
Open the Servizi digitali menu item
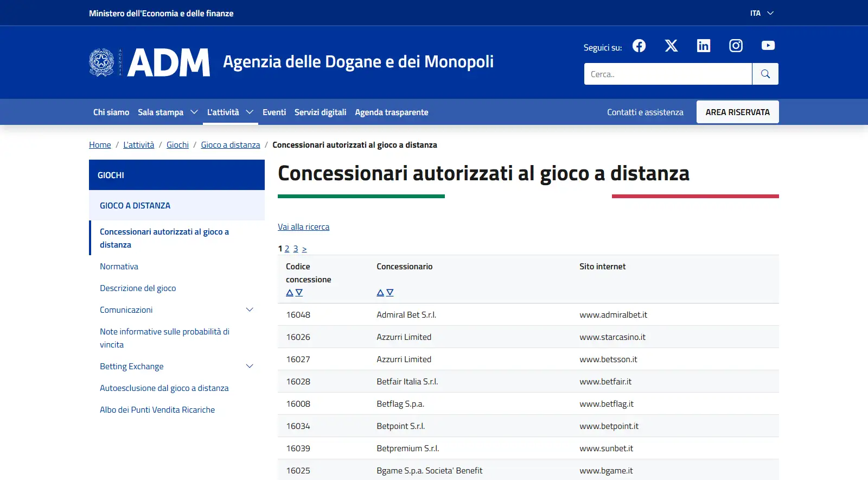click(320, 112)
